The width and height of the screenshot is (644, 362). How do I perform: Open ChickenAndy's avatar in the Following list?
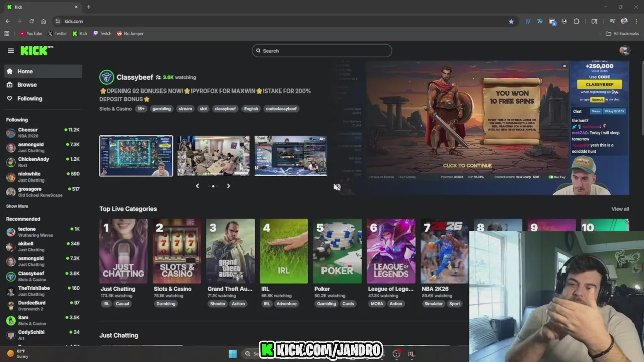pos(11,162)
